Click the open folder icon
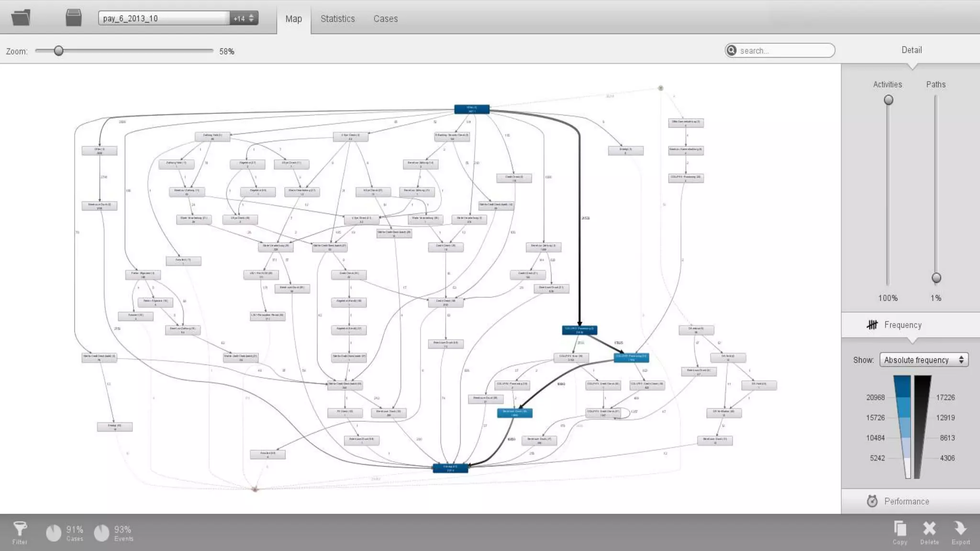Screen dimensions: 980x551 click(21, 18)
